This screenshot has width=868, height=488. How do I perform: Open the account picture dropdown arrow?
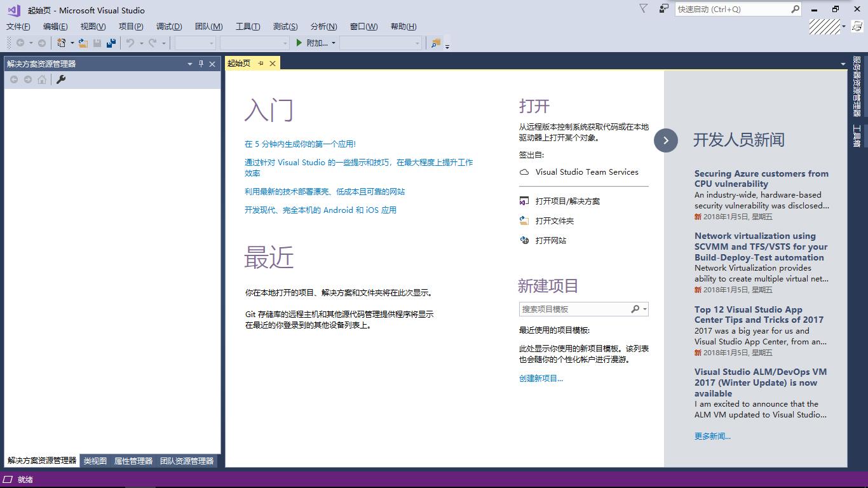(844, 27)
